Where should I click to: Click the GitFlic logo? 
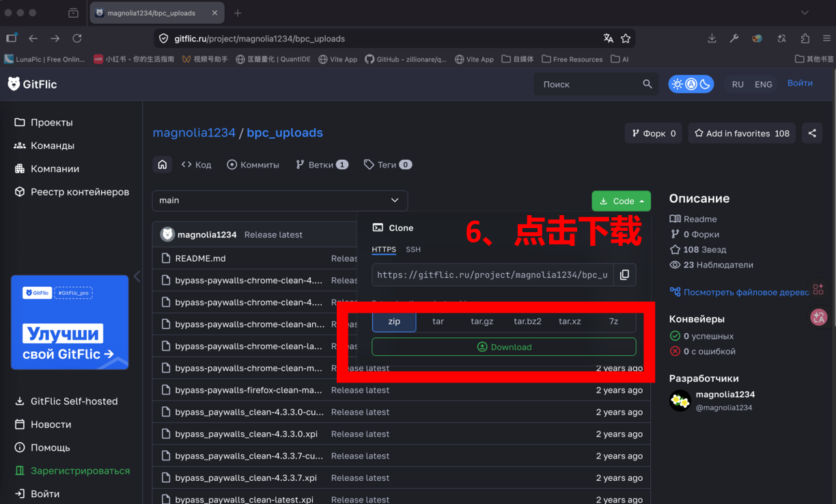[x=32, y=84]
